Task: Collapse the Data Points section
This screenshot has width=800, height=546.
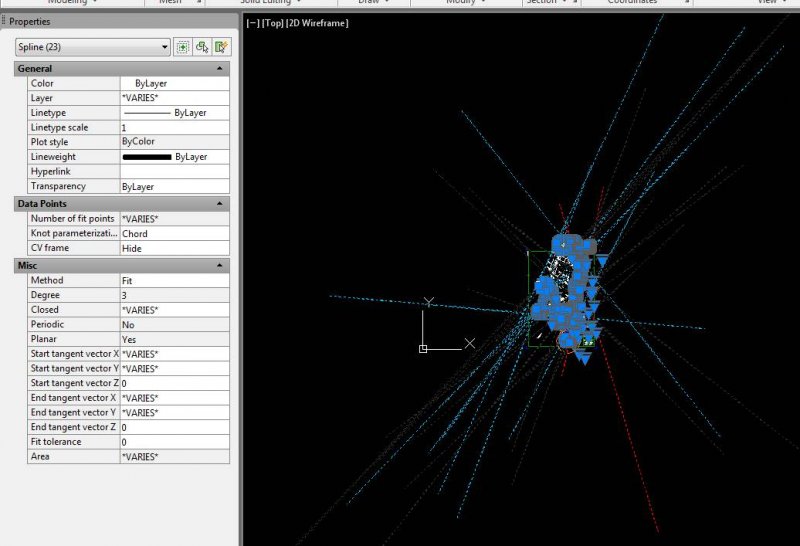Action: coord(220,204)
